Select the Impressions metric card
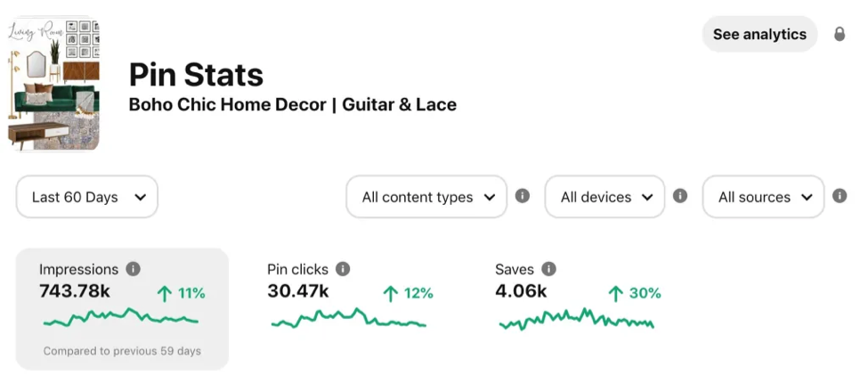The image size is (868, 392). click(122, 307)
